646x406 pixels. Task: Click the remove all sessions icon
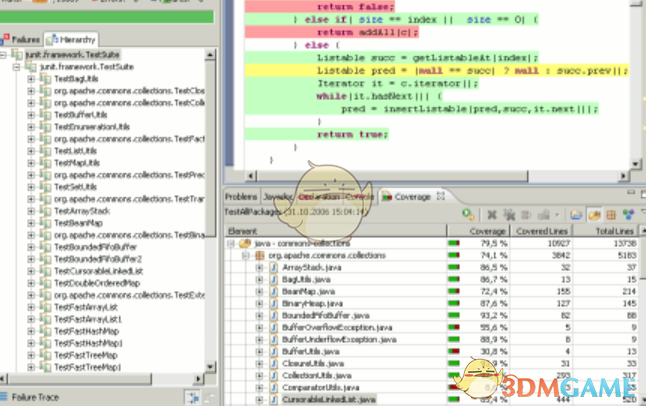click(508, 214)
